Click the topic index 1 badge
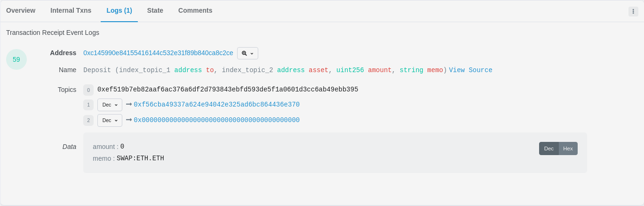 (x=88, y=105)
